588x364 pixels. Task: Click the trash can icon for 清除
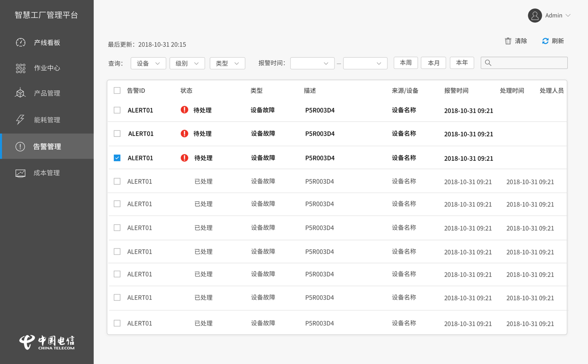(508, 41)
